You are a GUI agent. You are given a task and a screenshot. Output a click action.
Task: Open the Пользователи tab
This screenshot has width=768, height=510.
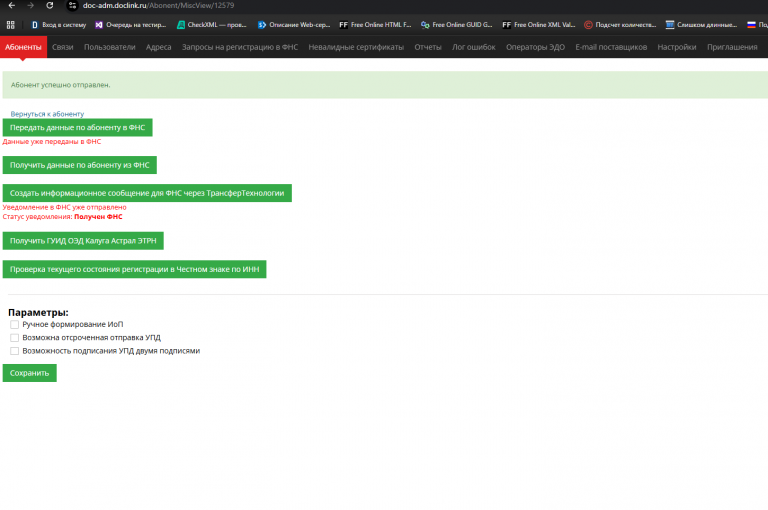pos(109,47)
